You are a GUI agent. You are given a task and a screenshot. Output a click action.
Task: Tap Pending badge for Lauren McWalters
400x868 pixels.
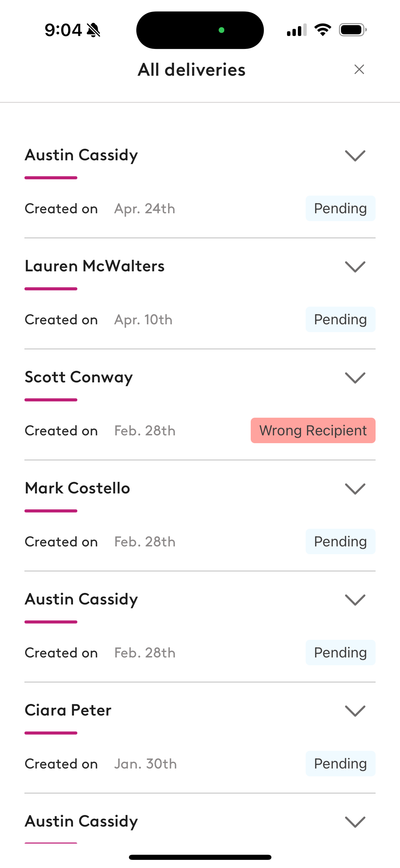point(340,319)
